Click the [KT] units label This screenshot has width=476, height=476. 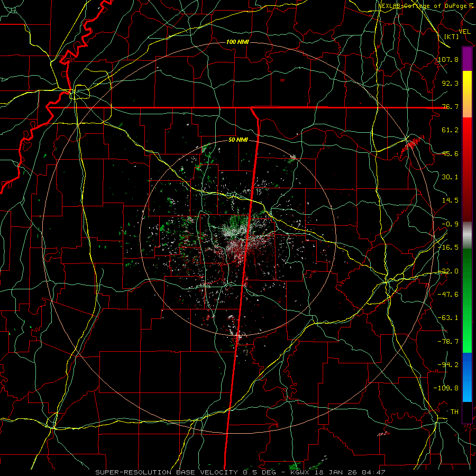452,36
